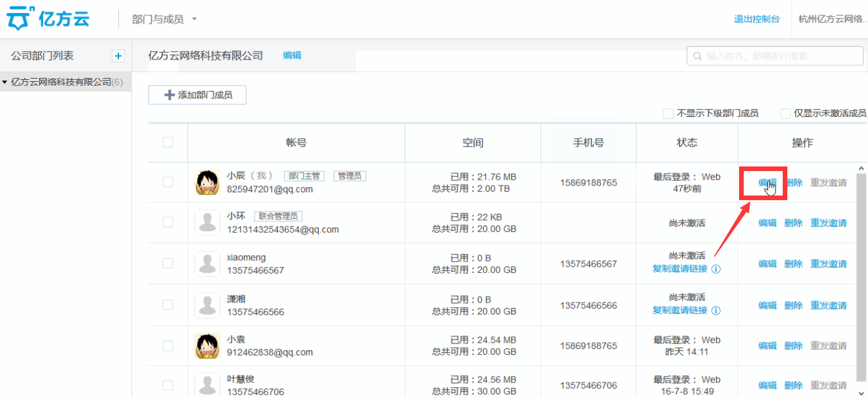Click 小辰's avatar picture
868x401 pixels.
(x=208, y=182)
